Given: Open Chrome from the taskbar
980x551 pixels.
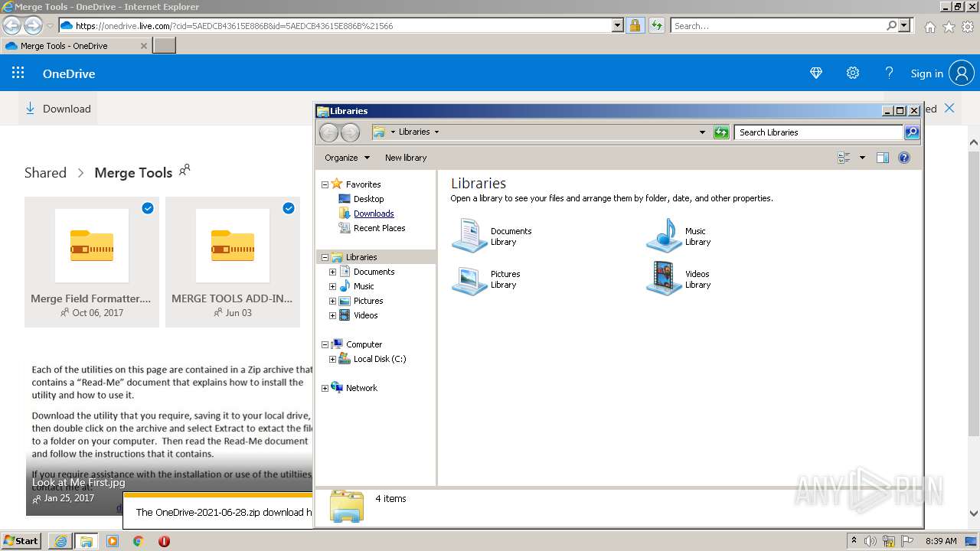Looking at the screenshot, I should click(x=138, y=541).
